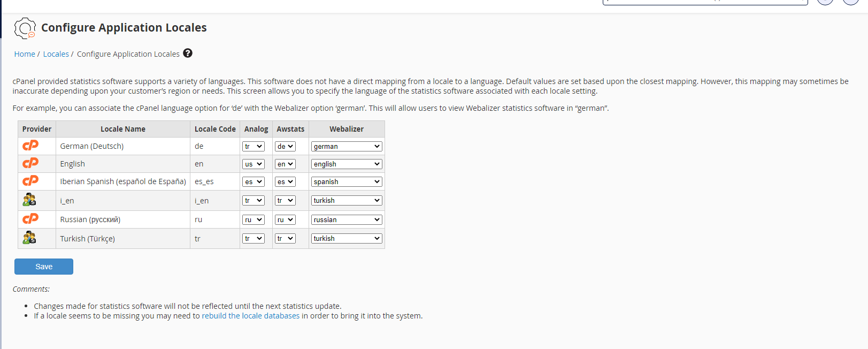Expand the Webalizer dropdown for Russian
The height and width of the screenshot is (349, 868).
pyautogui.click(x=347, y=219)
